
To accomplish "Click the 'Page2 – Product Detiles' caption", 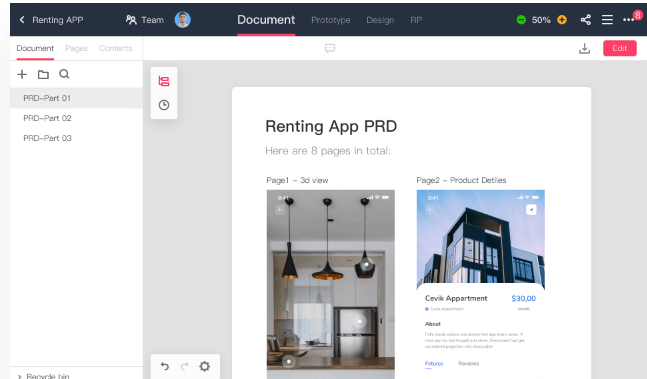I will click(461, 180).
